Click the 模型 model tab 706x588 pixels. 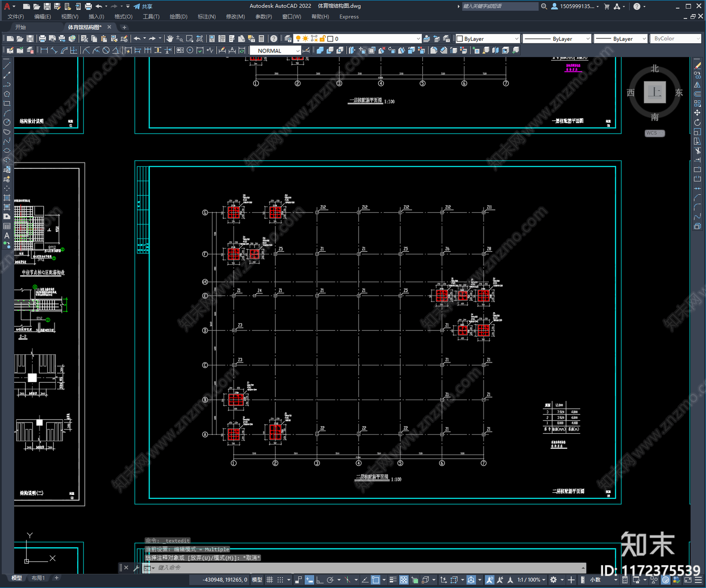[x=17, y=578]
